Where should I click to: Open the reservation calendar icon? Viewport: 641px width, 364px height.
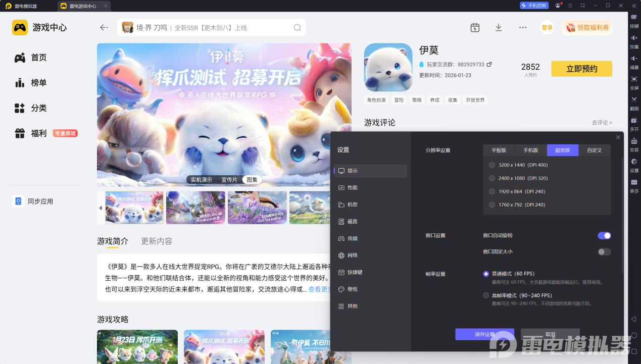click(x=475, y=27)
